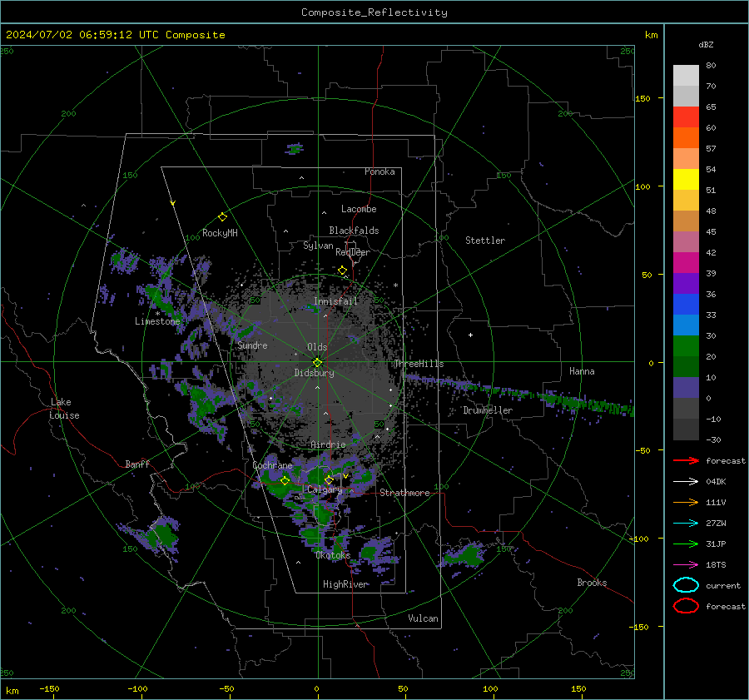Click the Hanna label
Viewport: 749px width, 700px height.
[582, 371]
